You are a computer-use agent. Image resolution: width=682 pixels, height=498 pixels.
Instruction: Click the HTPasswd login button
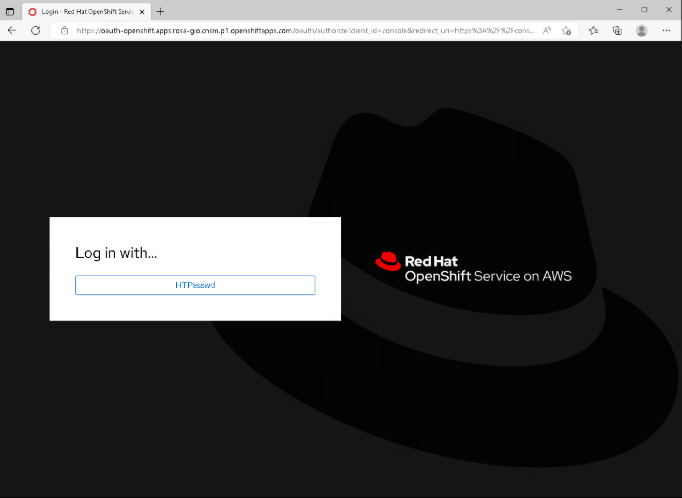195,285
